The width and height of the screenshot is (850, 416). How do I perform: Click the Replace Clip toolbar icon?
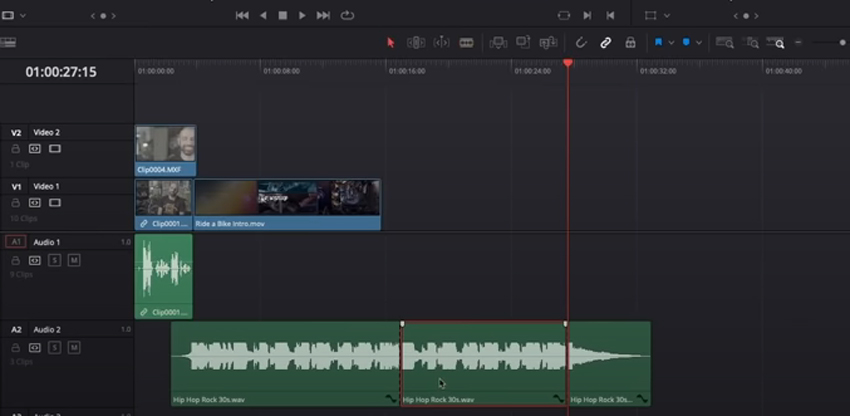(x=548, y=43)
